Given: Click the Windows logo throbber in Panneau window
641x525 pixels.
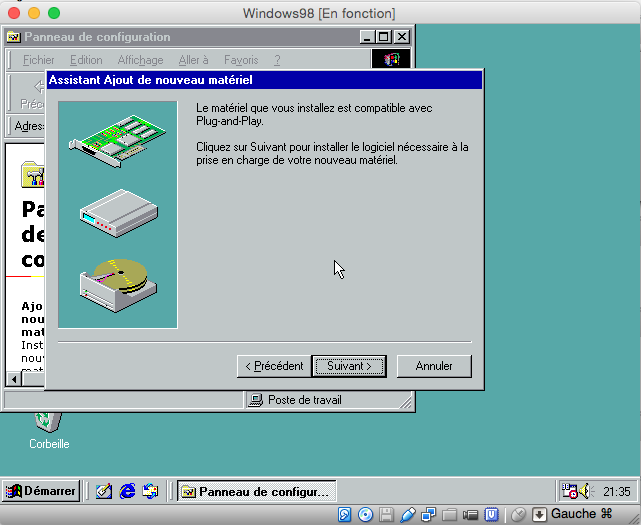Looking at the screenshot, I should 391,60.
